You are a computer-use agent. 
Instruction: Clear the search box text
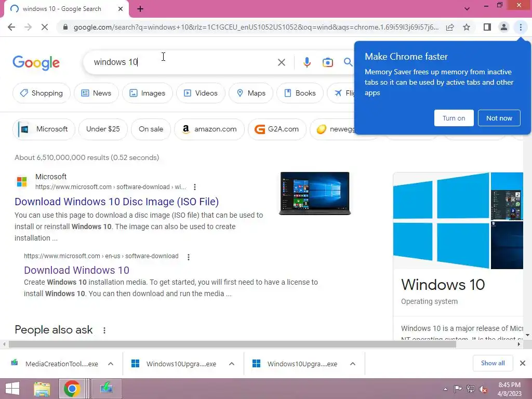[x=281, y=62]
